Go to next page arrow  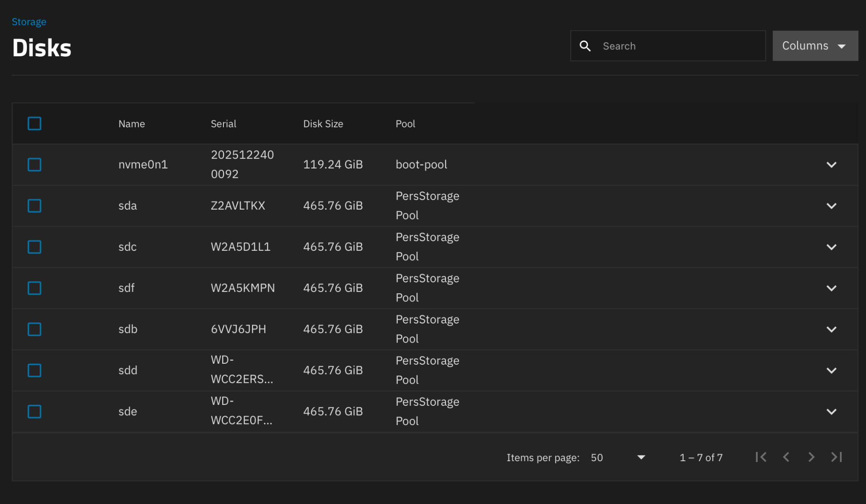pyautogui.click(x=811, y=457)
